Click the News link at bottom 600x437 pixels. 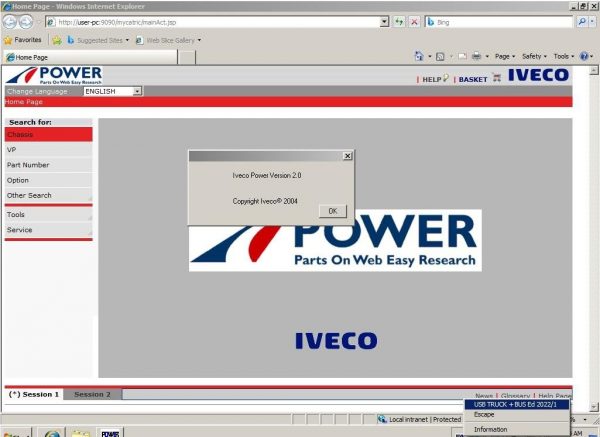click(x=484, y=395)
